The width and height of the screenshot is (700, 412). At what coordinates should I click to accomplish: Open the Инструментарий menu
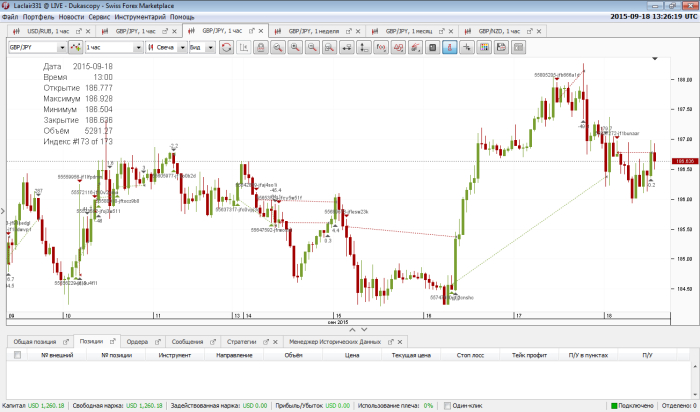140,17
